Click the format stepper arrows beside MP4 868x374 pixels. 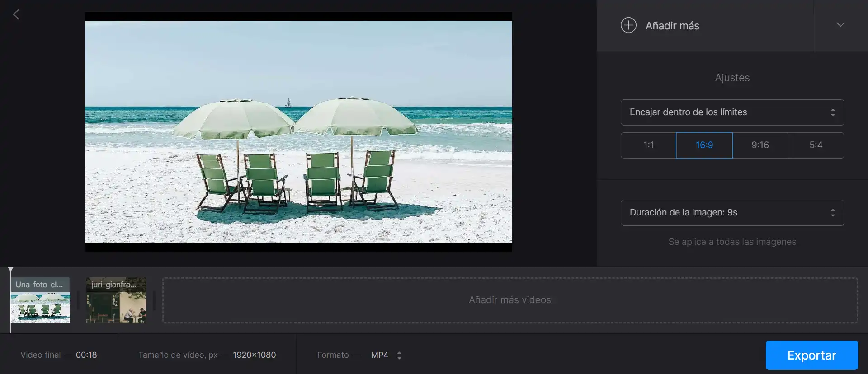point(399,355)
